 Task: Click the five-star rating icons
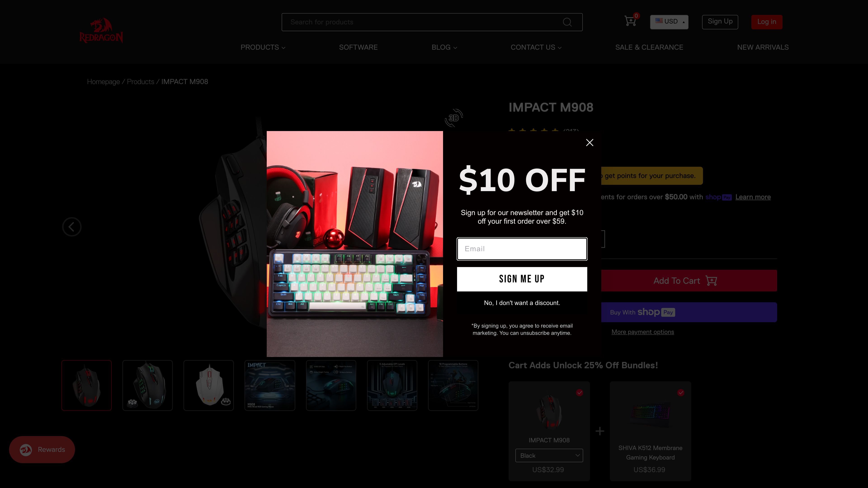(533, 130)
